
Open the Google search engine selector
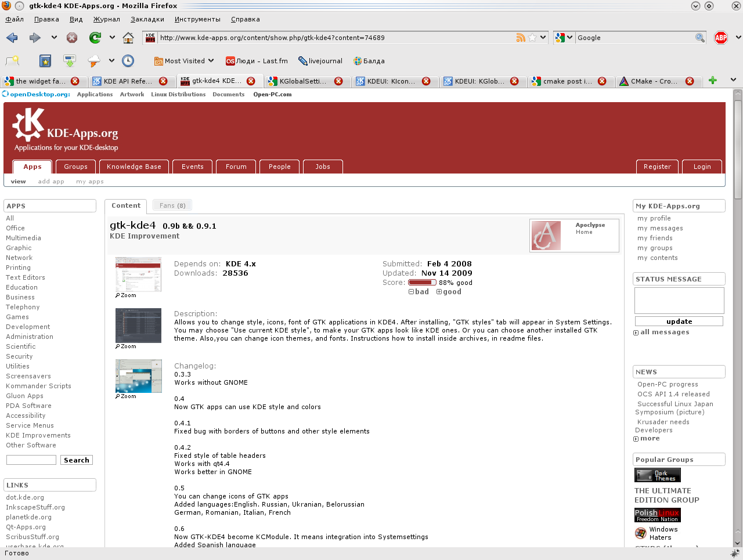pyautogui.click(x=564, y=38)
